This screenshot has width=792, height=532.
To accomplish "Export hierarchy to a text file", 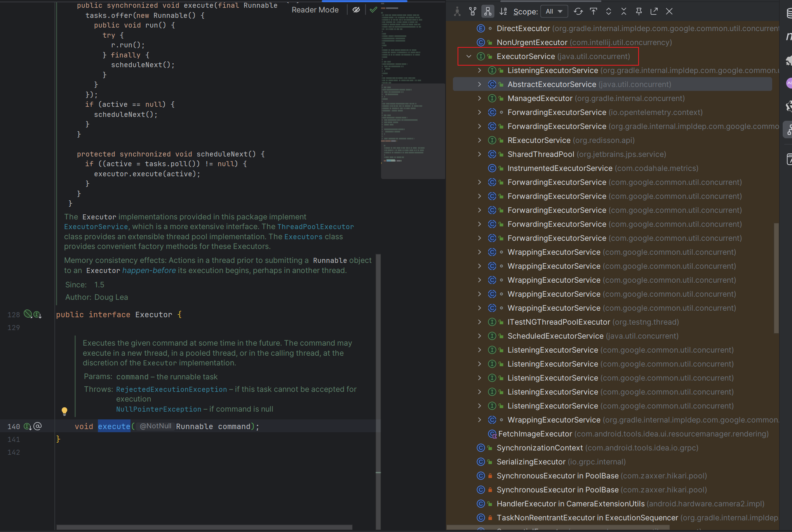I will tap(654, 11).
